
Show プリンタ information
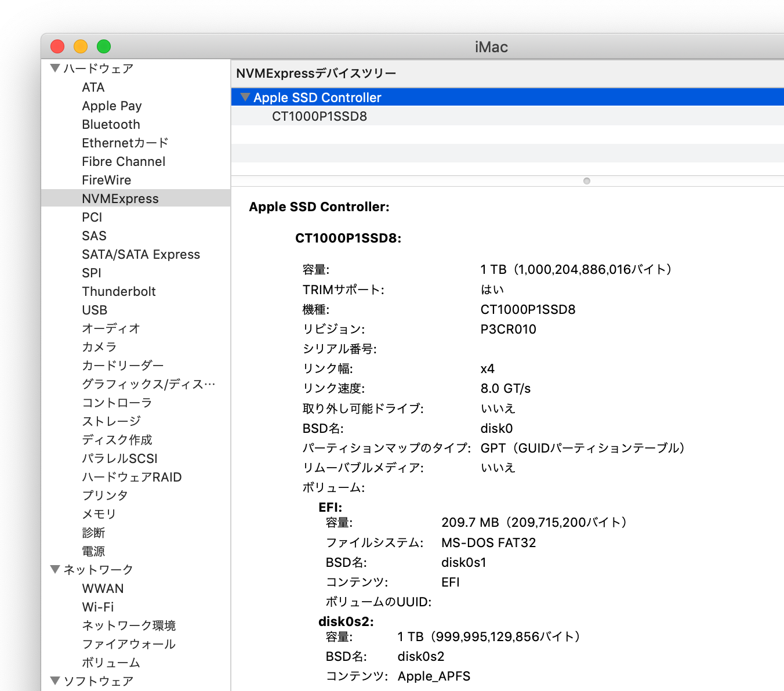pos(105,495)
